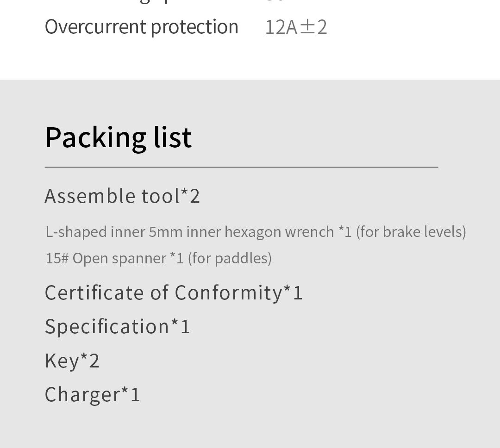Click the "for paddles" note

pyautogui.click(x=230, y=258)
